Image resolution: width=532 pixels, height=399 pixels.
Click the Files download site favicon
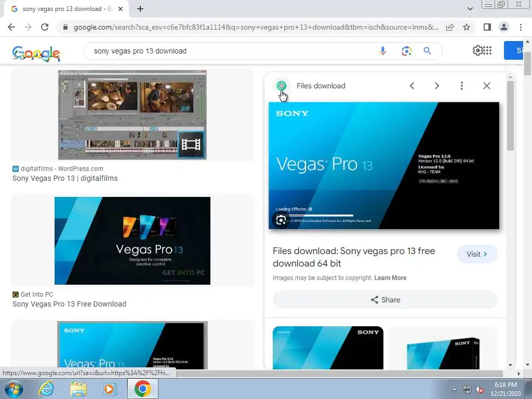point(281,86)
